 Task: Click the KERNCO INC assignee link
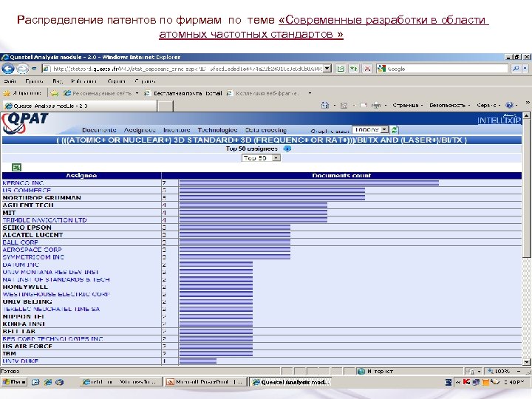tap(23, 183)
